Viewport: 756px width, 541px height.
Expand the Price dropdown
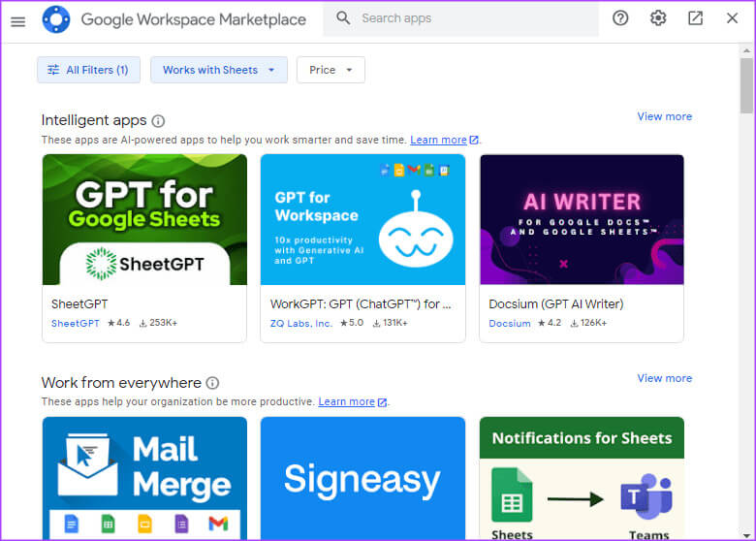[x=331, y=70]
